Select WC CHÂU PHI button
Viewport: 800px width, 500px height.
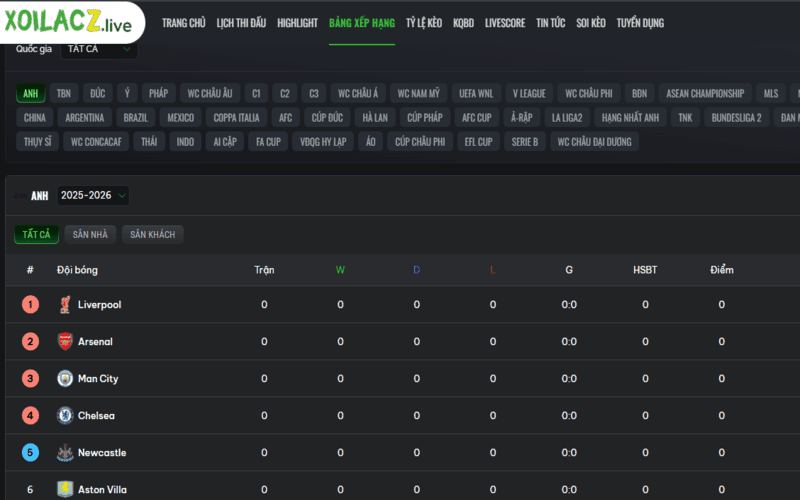[589, 93]
